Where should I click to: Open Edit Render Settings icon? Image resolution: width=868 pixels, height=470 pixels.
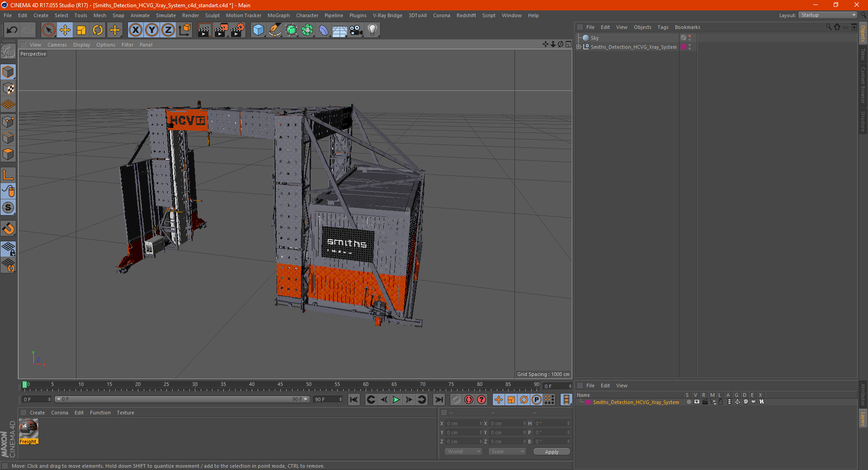(238, 30)
